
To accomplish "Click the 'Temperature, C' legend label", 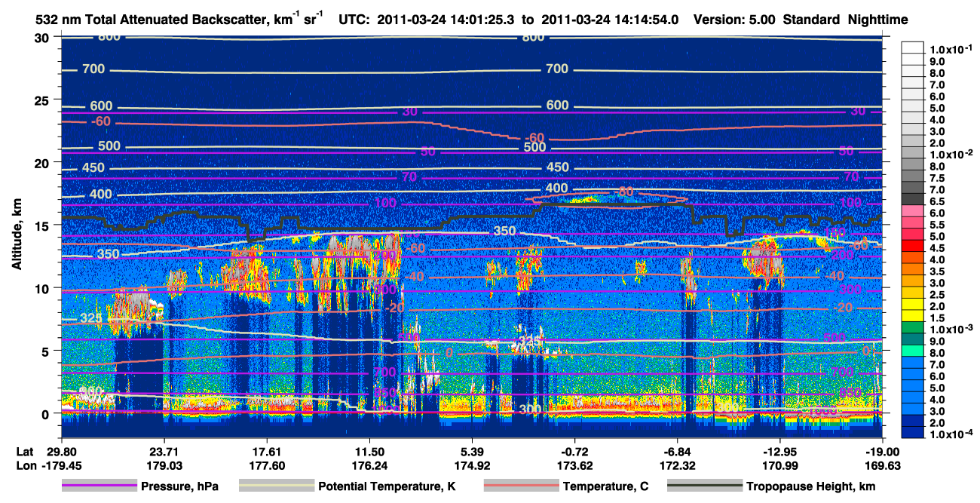I will 605,486.
